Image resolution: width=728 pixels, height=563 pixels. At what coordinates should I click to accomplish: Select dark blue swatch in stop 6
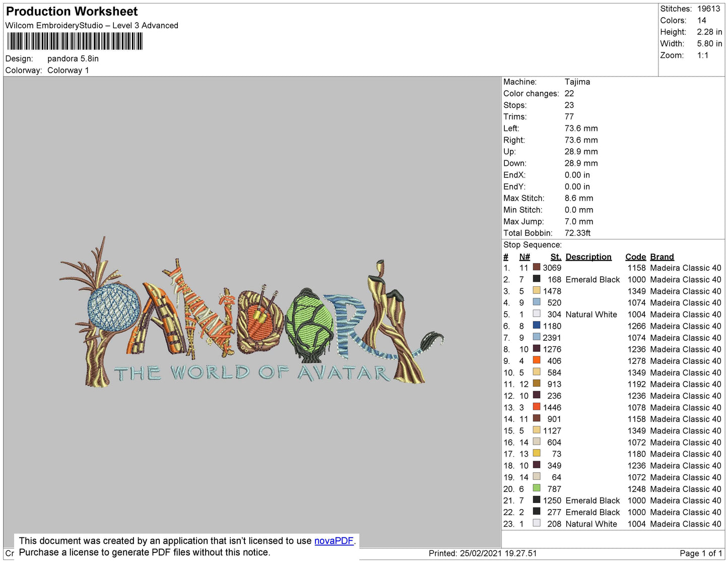point(537,325)
